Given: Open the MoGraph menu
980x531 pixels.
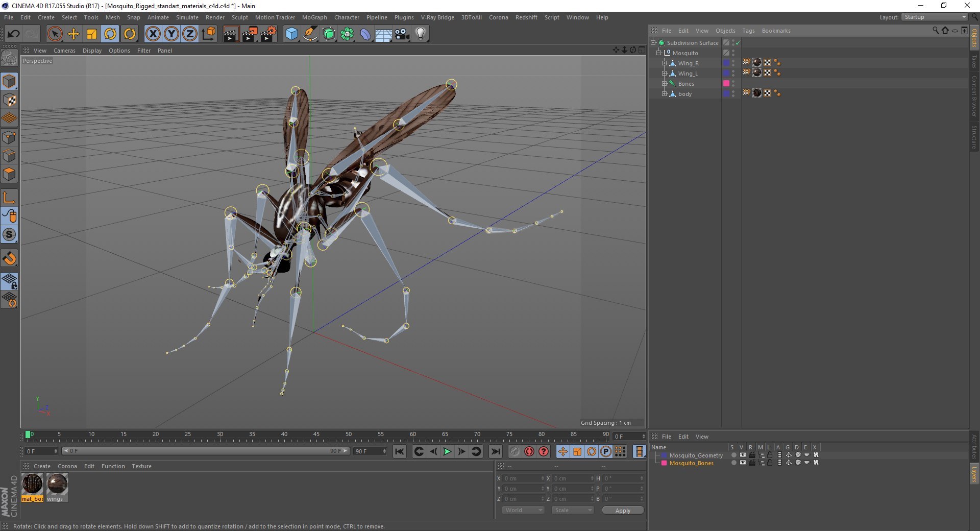Looking at the screenshot, I should pyautogui.click(x=314, y=17).
